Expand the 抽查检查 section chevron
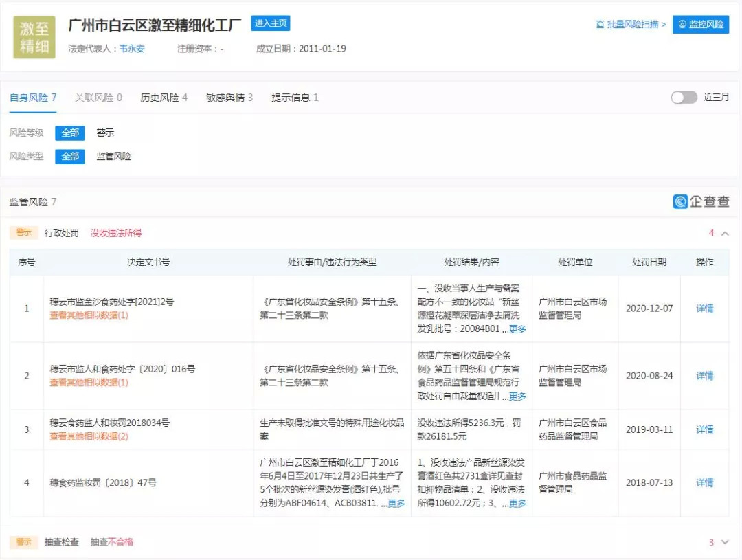This screenshot has height=560, width=742. 725,542
